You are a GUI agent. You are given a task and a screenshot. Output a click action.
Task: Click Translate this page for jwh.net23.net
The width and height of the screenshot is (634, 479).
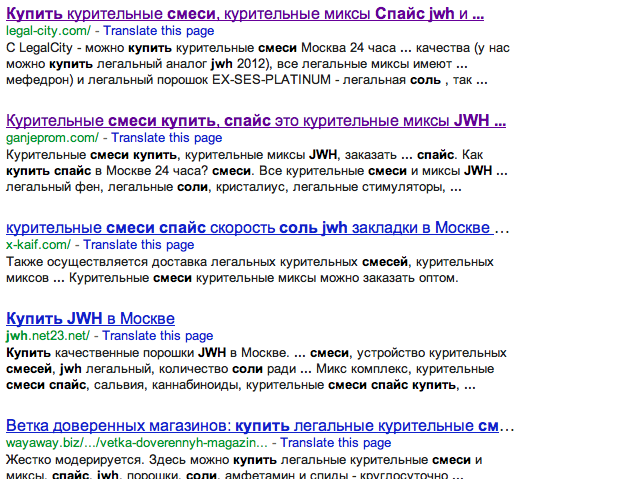[x=157, y=336]
